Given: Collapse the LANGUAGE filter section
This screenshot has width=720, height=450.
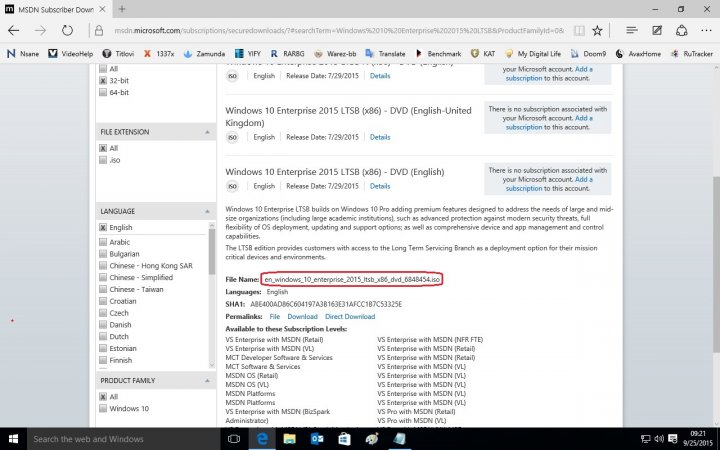Looking at the screenshot, I should point(207,212).
